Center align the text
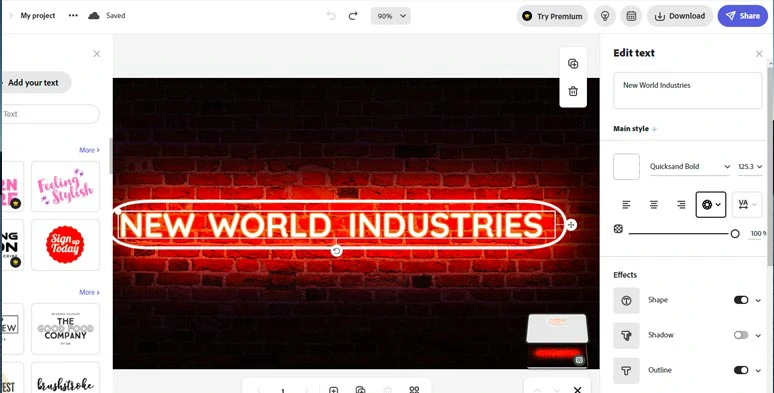Screen dimensions: 774x393 pos(654,204)
